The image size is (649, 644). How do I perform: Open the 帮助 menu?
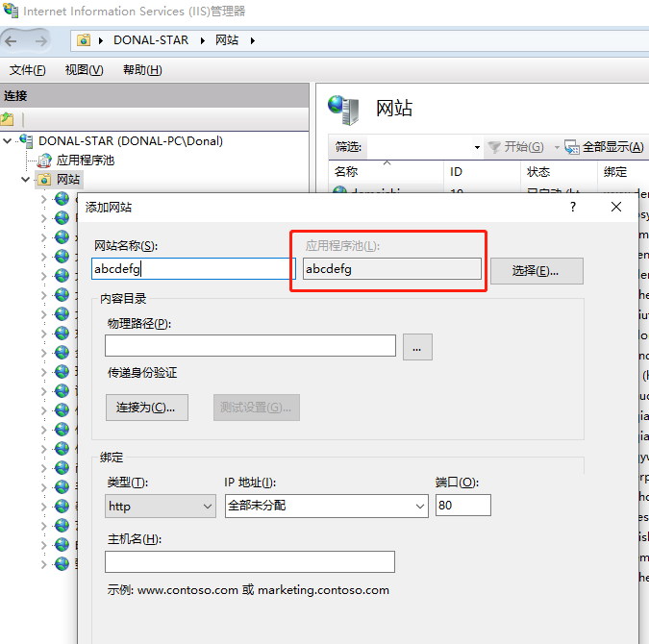pyautogui.click(x=142, y=70)
